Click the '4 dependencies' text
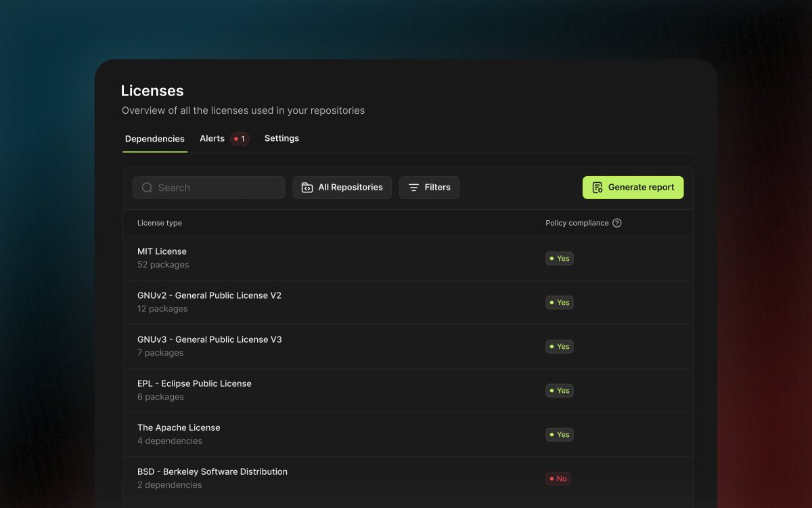The width and height of the screenshot is (812, 508). click(x=170, y=441)
